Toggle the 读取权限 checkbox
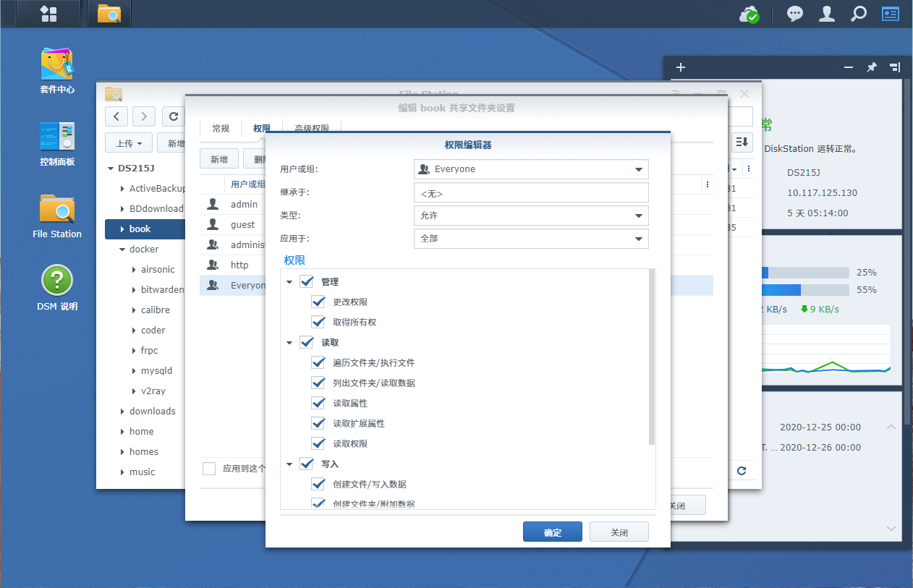 [x=318, y=443]
